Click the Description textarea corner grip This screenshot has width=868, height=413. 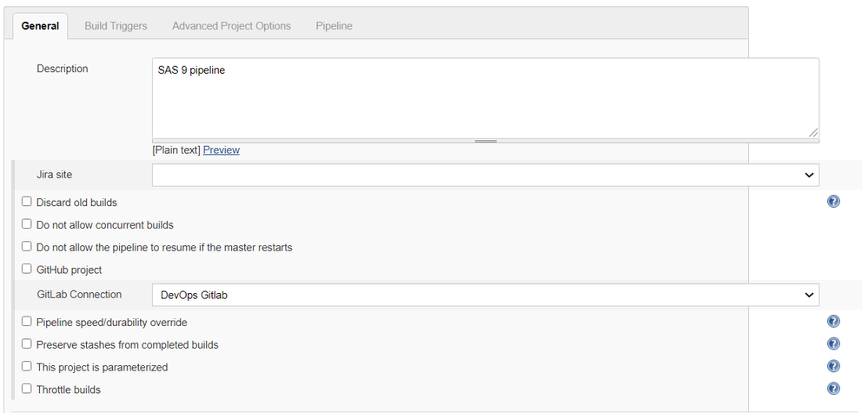pyautogui.click(x=812, y=132)
